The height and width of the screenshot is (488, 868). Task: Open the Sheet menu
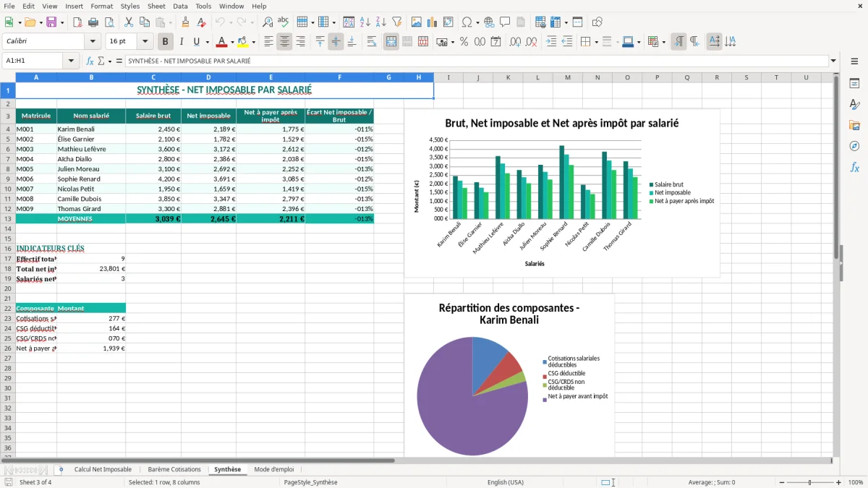(x=156, y=6)
